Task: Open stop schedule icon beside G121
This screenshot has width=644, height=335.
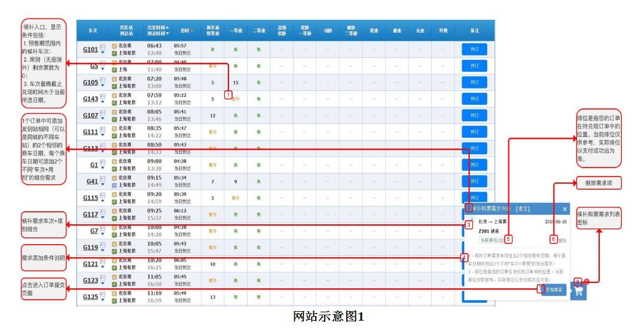Action: pyautogui.click(x=103, y=261)
